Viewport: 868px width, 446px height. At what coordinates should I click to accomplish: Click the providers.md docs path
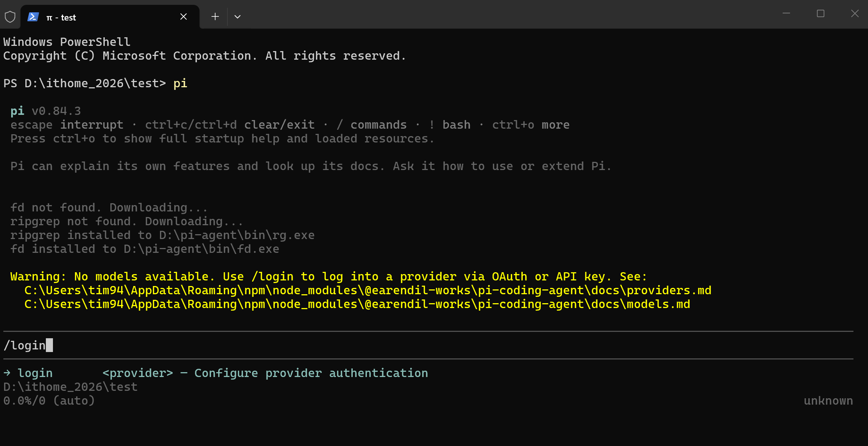(368, 290)
